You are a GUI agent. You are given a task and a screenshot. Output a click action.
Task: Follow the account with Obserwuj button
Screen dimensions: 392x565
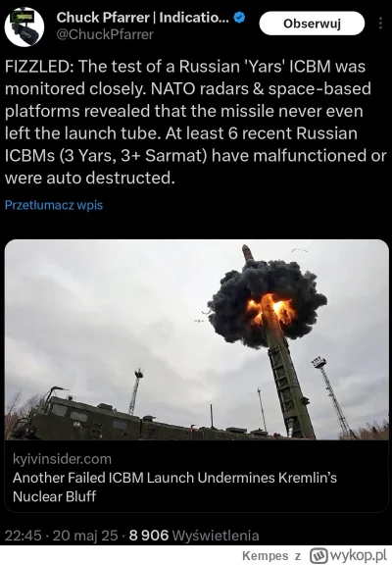(x=312, y=24)
